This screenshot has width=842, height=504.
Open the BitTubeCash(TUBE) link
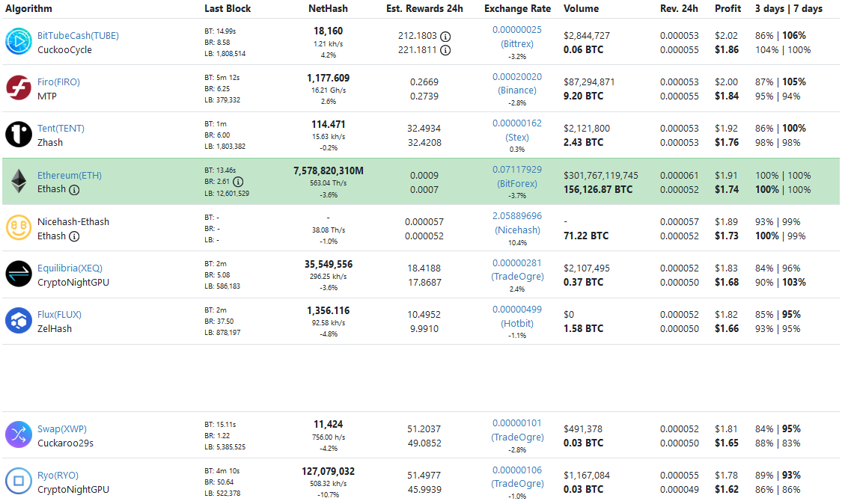(x=79, y=35)
